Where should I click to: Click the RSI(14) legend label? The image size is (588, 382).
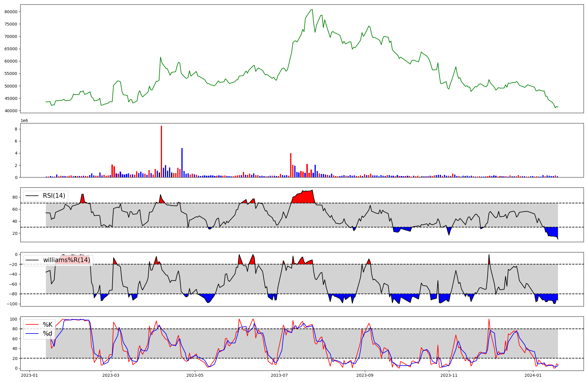click(x=54, y=196)
